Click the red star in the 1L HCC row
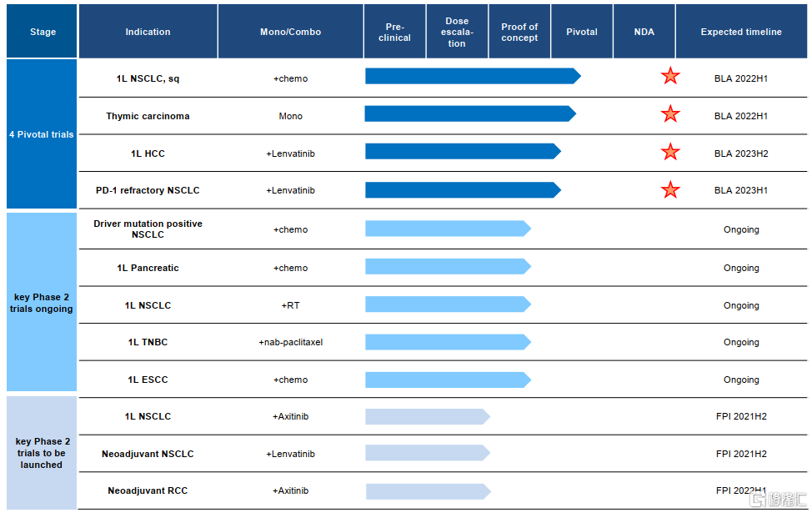The height and width of the screenshot is (513, 812). pos(670,152)
